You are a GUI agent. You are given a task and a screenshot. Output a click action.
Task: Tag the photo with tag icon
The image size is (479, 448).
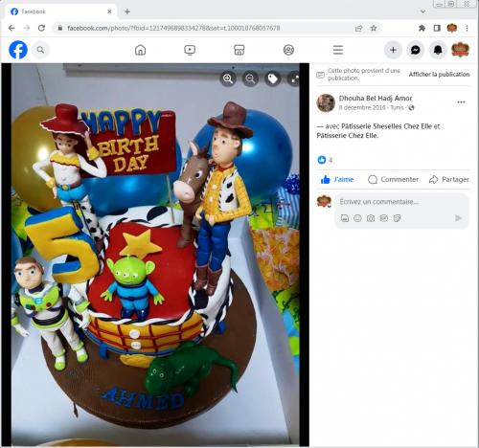tap(273, 78)
